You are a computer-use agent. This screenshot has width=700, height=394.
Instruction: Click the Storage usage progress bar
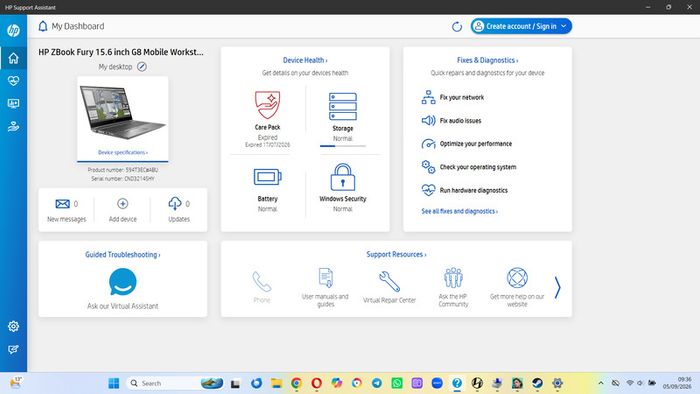[343, 146]
